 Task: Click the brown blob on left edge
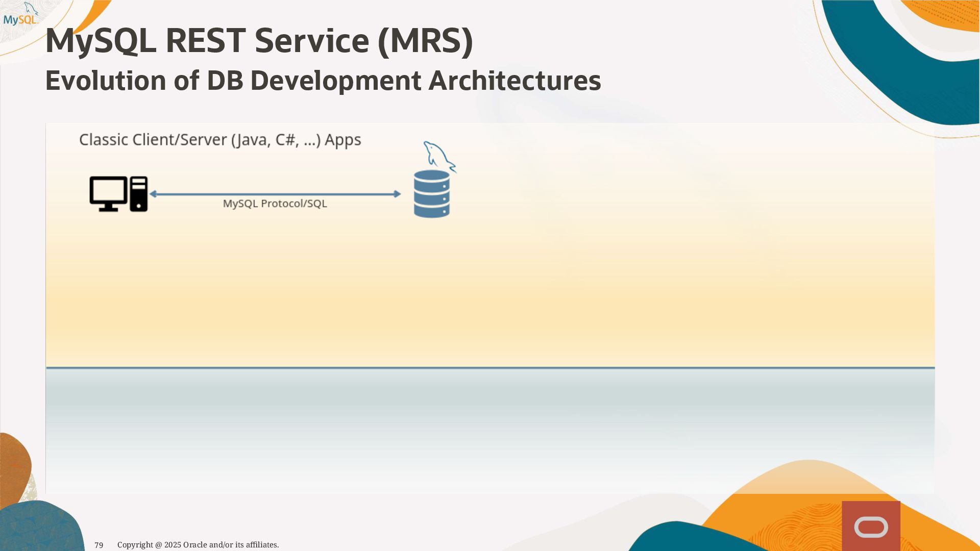tap(13, 467)
